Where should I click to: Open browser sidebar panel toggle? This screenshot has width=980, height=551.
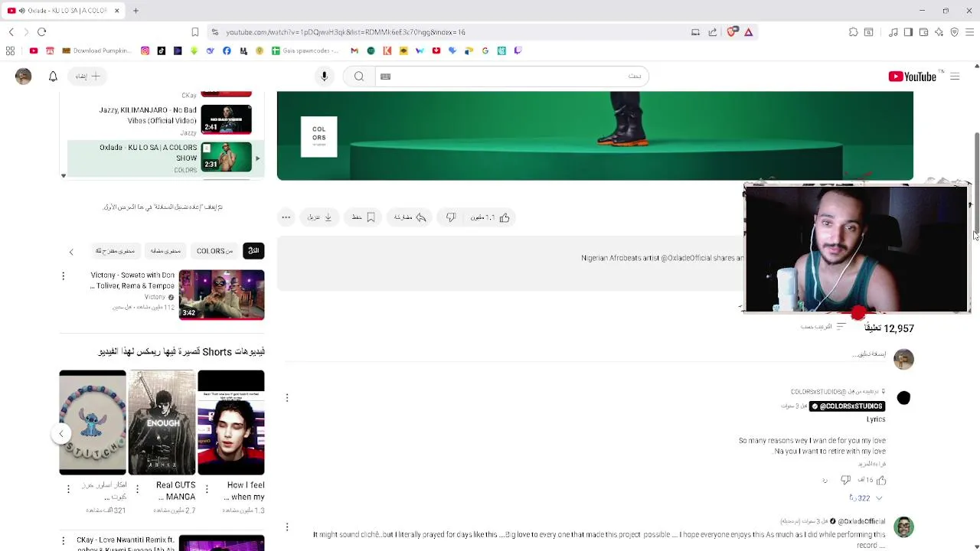coord(908,32)
